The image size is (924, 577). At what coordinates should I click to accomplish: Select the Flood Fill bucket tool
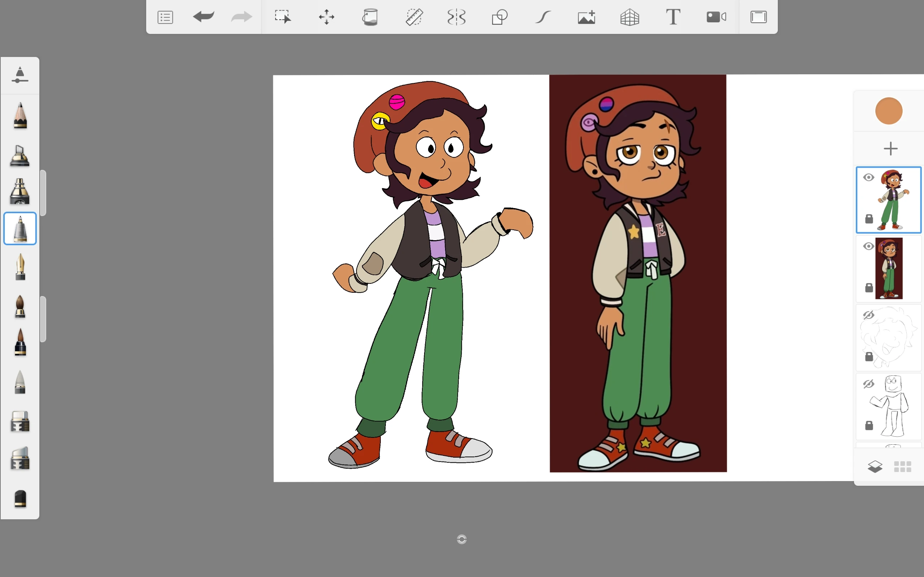(x=370, y=17)
